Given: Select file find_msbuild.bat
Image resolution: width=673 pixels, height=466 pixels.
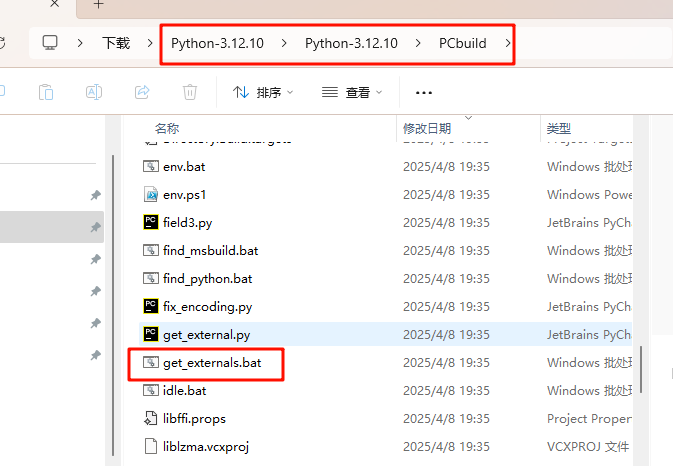Looking at the screenshot, I should pyautogui.click(x=385, y=251).
